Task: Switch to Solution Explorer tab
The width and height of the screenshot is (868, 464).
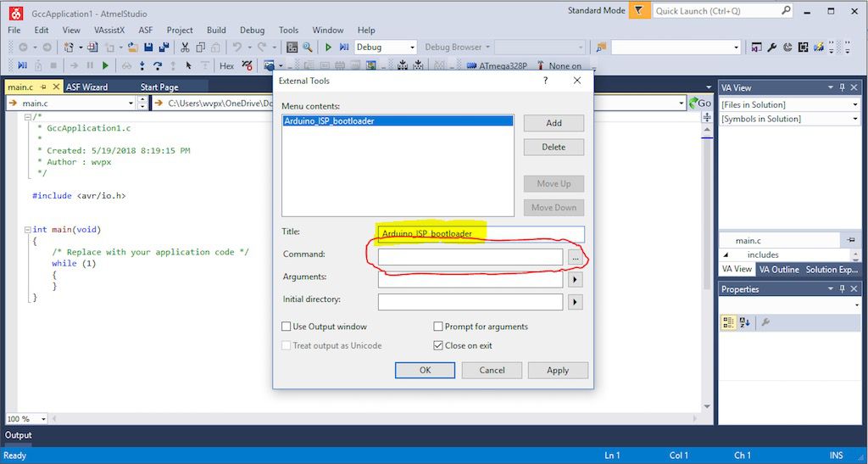Action: pos(832,269)
